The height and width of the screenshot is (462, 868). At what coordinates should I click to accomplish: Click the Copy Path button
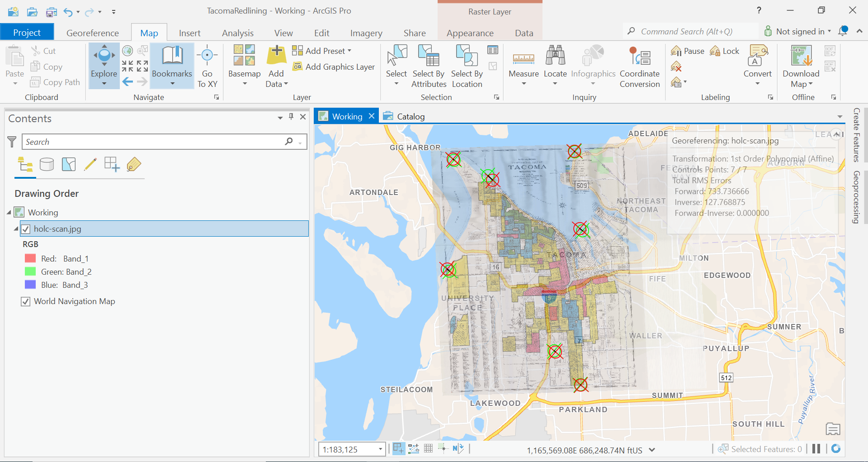coord(55,82)
